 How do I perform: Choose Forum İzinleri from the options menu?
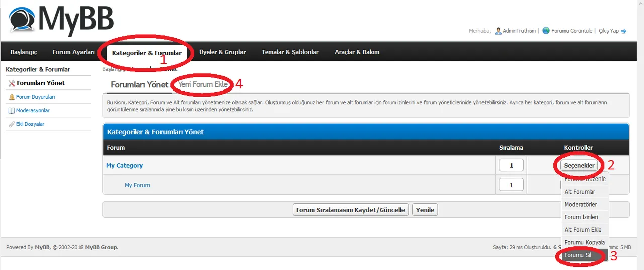pos(585,217)
